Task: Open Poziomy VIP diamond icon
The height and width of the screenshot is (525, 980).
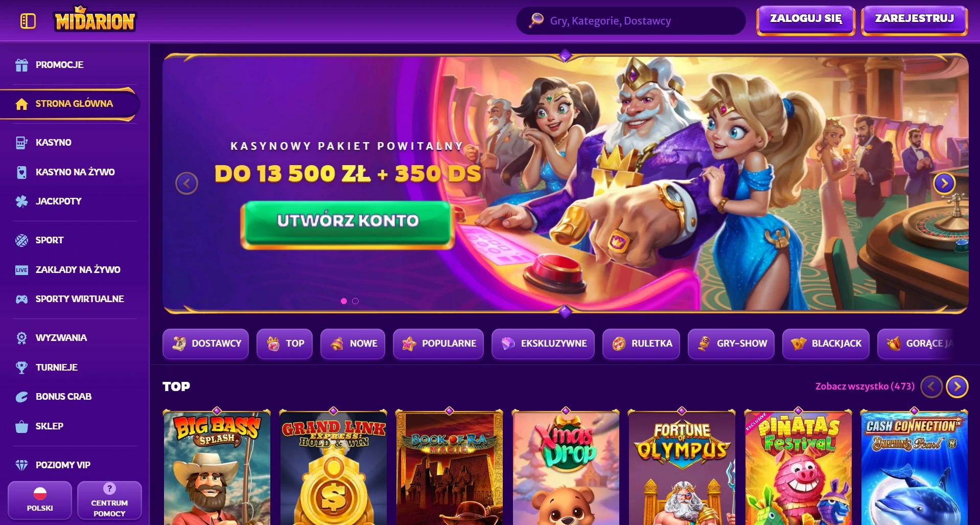Action: click(21, 465)
